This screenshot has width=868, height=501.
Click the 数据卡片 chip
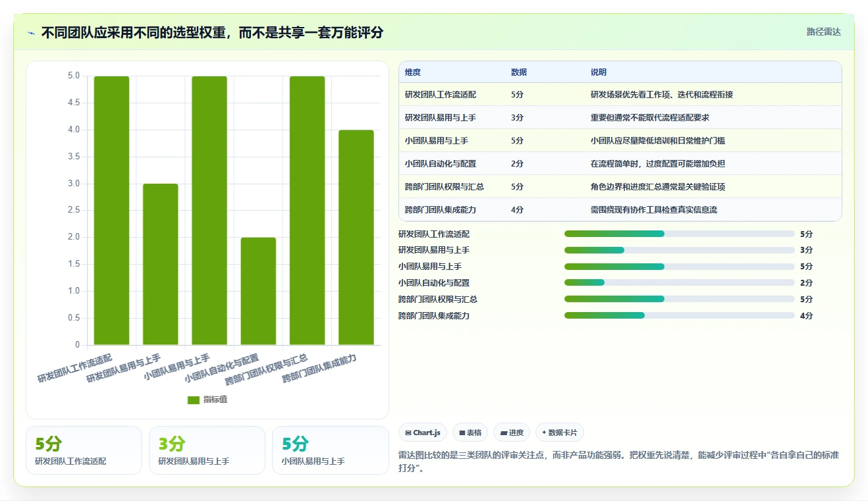click(x=559, y=433)
